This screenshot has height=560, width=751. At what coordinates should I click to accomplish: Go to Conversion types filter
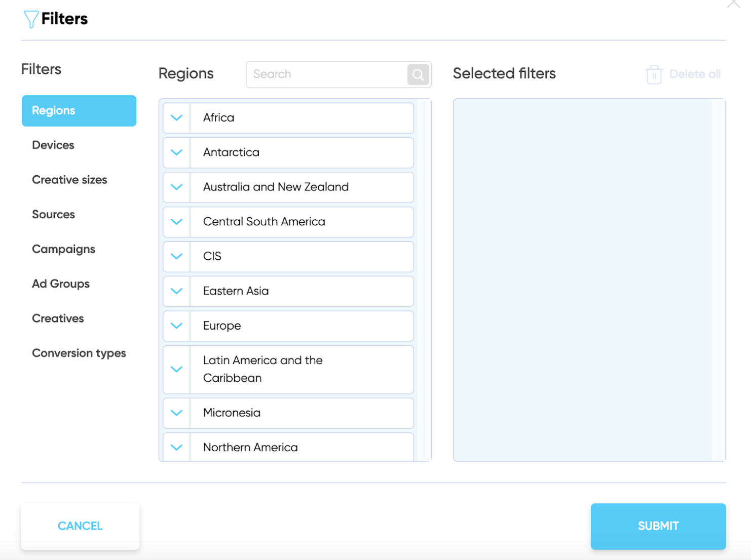click(x=79, y=353)
